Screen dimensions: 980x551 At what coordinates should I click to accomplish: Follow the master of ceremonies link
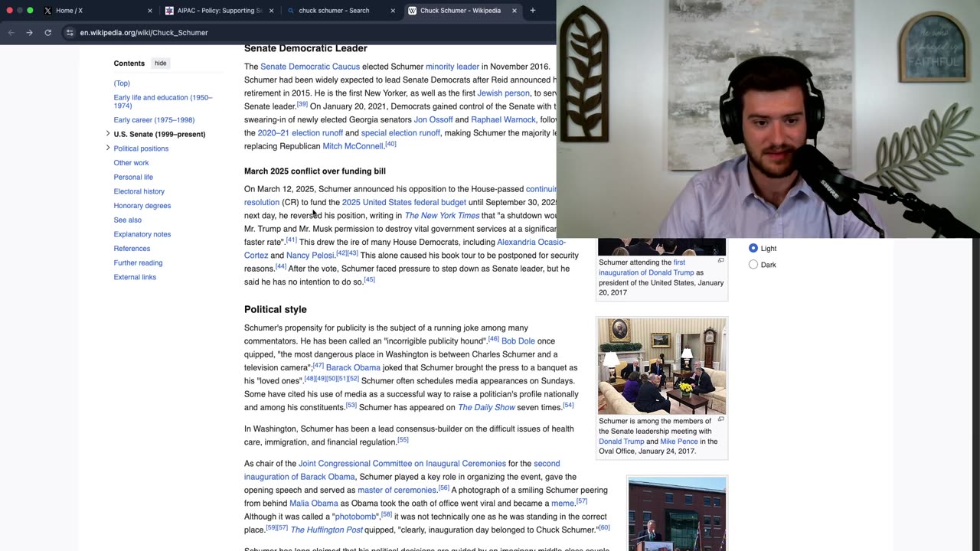397,491
